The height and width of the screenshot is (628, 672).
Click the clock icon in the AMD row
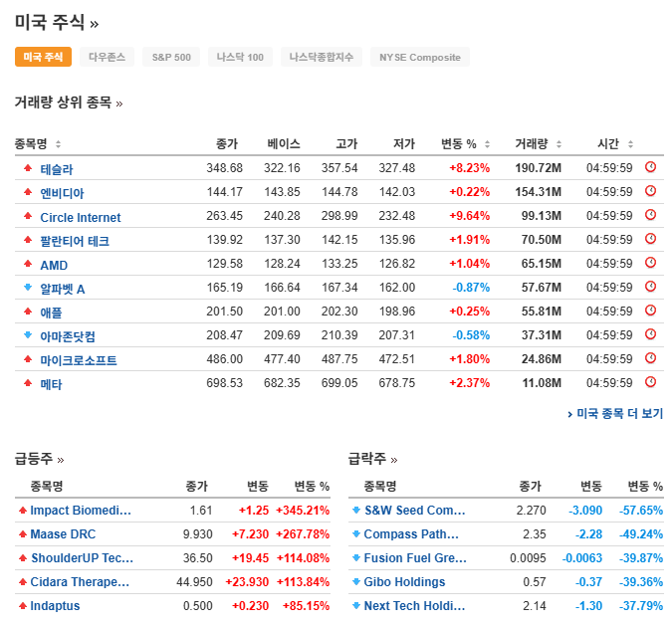(x=650, y=263)
